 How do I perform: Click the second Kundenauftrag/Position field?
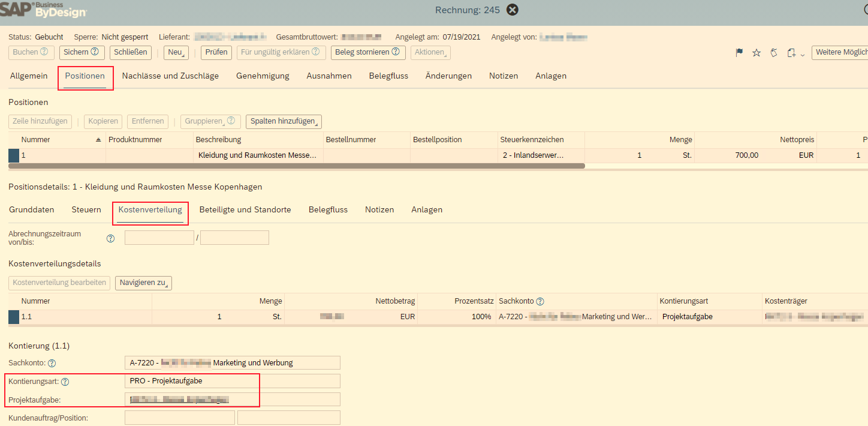(289, 418)
